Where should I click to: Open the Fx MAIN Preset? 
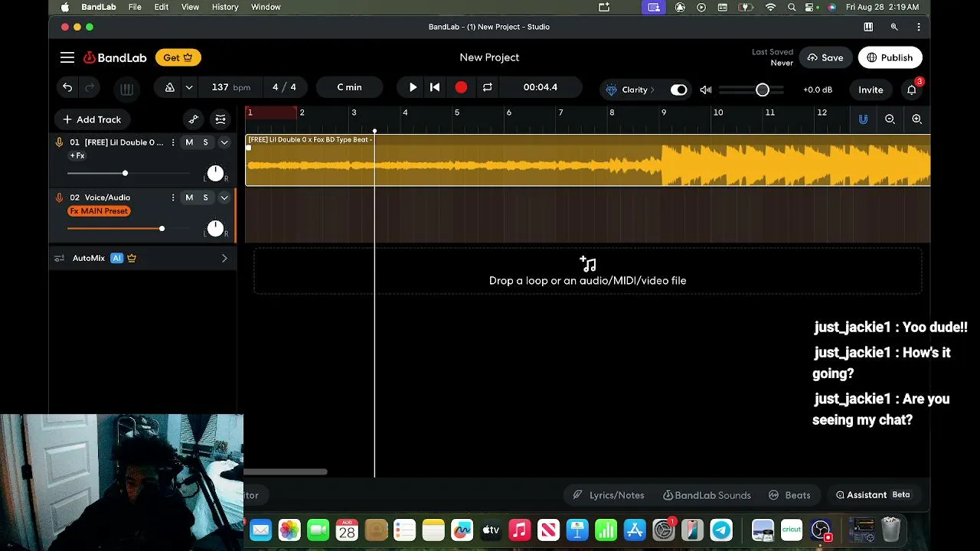tap(99, 211)
